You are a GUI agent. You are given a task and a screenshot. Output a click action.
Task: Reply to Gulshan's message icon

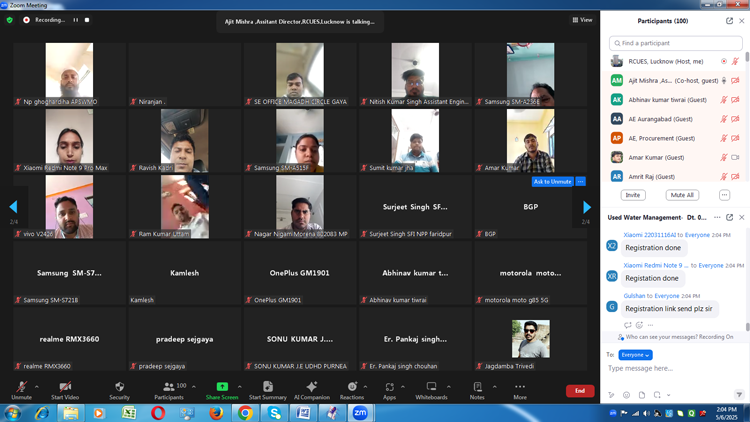coord(628,325)
